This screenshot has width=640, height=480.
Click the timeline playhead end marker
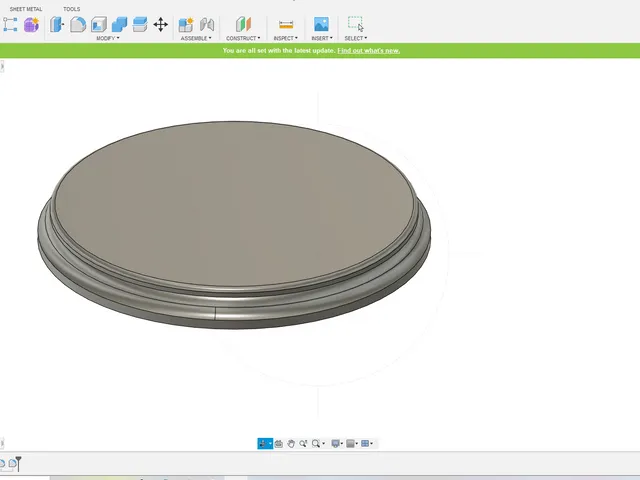[18, 463]
